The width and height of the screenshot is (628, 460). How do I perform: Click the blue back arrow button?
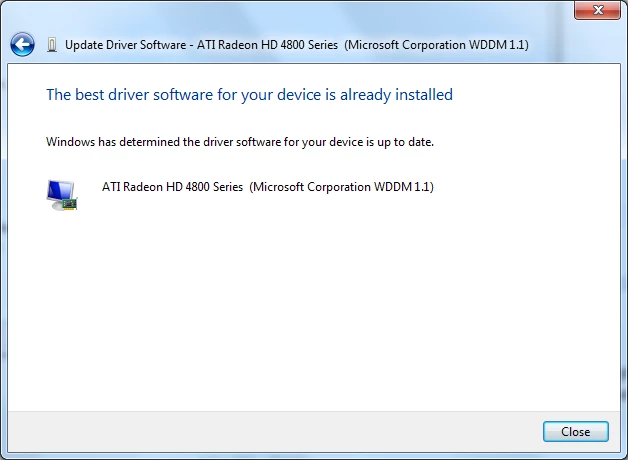(x=22, y=44)
